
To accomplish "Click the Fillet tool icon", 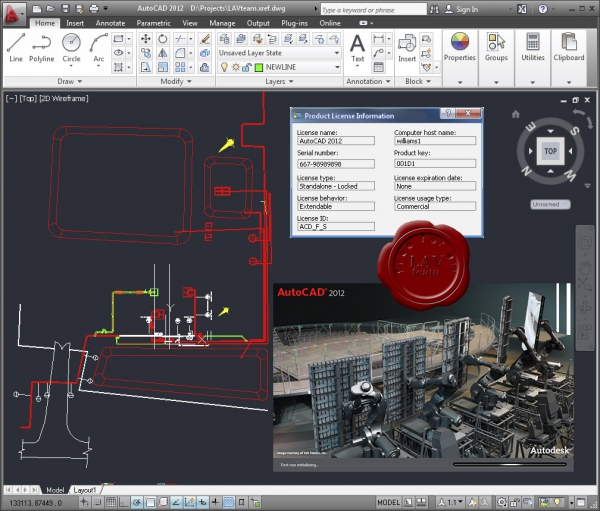I will (x=180, y=53).
